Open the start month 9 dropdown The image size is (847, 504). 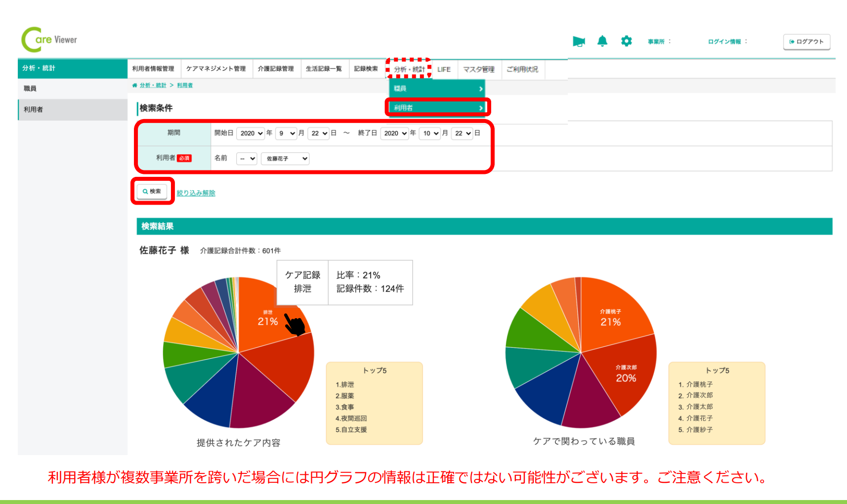286,133
